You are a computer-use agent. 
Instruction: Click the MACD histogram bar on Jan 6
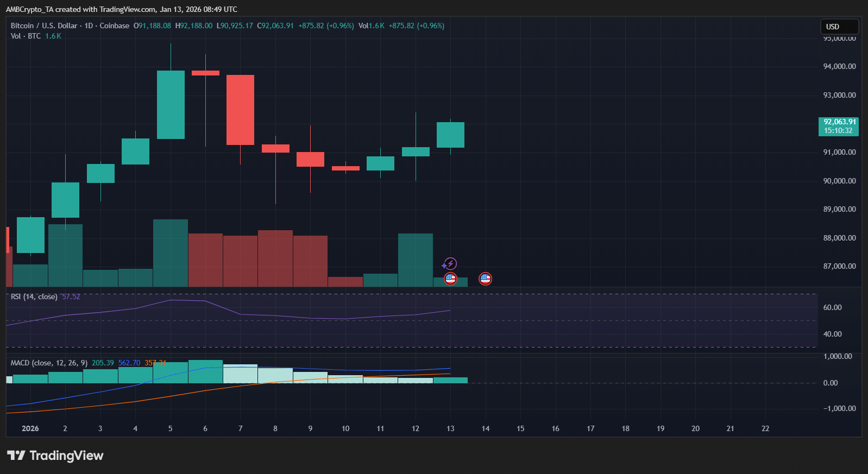(205, 371)
